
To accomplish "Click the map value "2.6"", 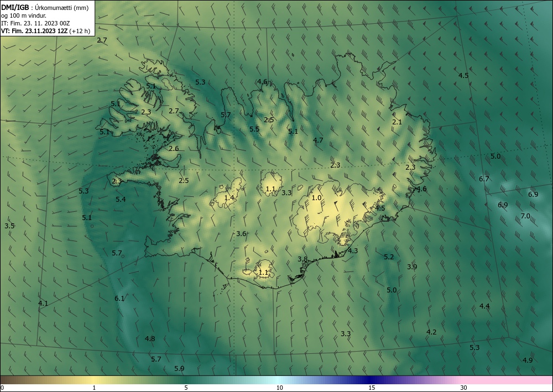I will click(174, 148).
